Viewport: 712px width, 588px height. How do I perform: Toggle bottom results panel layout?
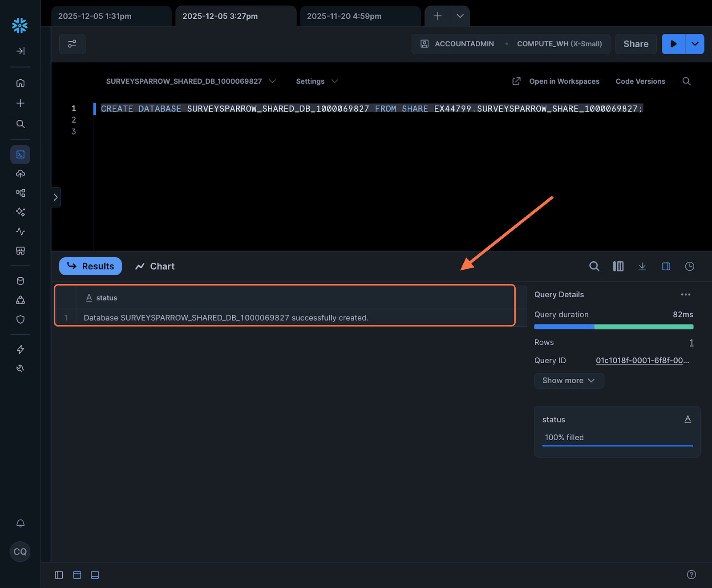[x=95, y=575]
